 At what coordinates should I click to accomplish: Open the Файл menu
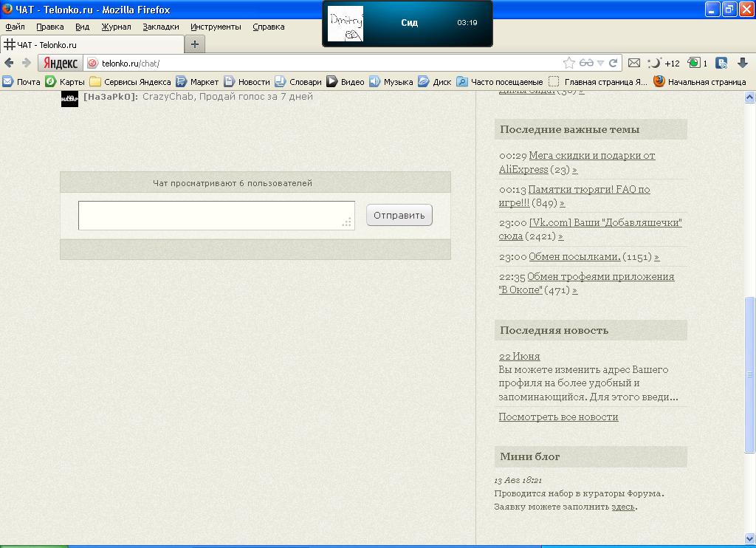[15, 27]
